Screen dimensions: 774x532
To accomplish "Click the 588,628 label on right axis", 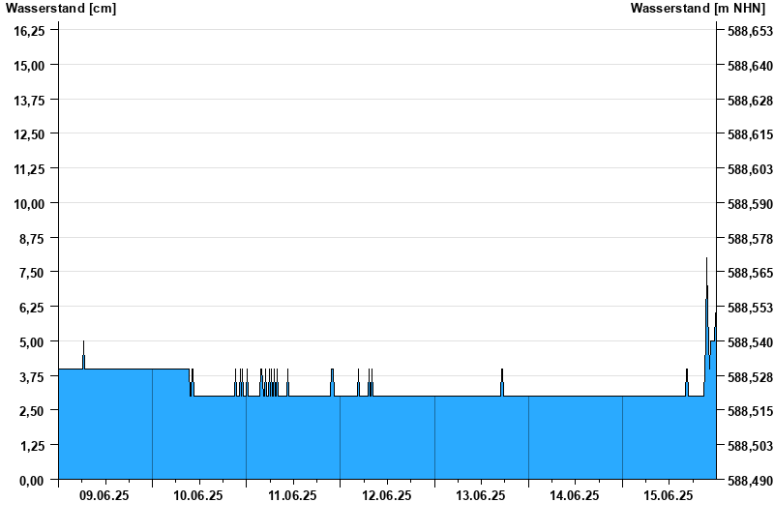I will (751, 101).
